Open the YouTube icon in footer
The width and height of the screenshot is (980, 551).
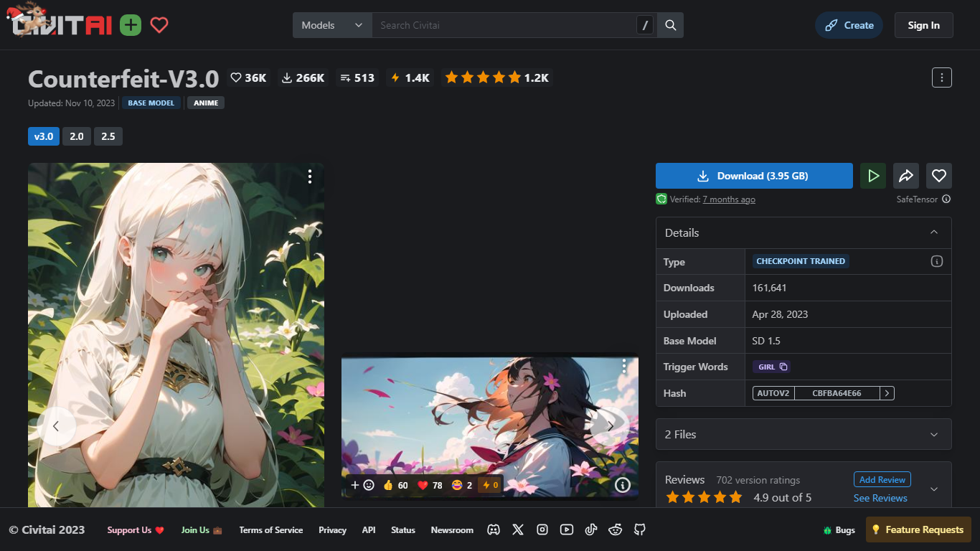(567, 529)
